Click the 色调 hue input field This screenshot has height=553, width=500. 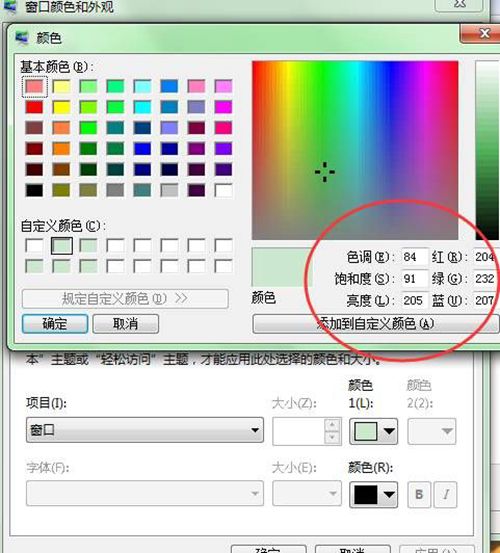pyautogui.click(x=415, y=257)
